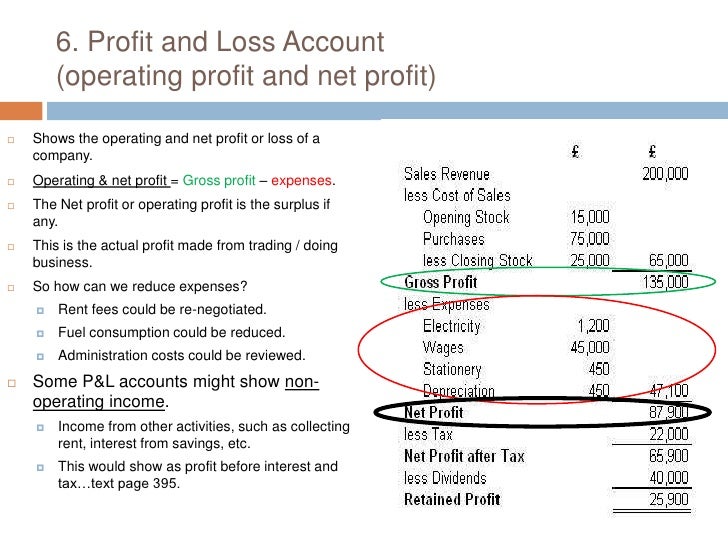This screenshot has width=728, height=546.
Task: Click 'Fuel consumption could be reduced.'
Action: coord(171,332)
